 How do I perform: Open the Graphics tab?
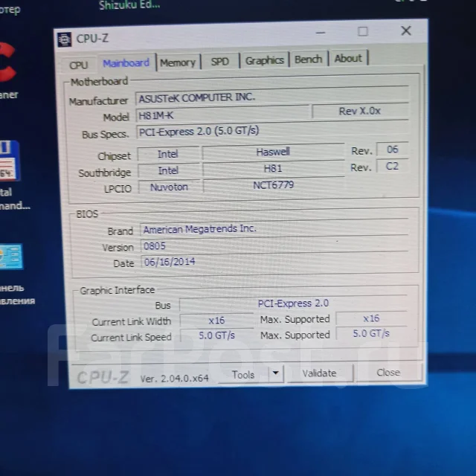pos(265,60)
